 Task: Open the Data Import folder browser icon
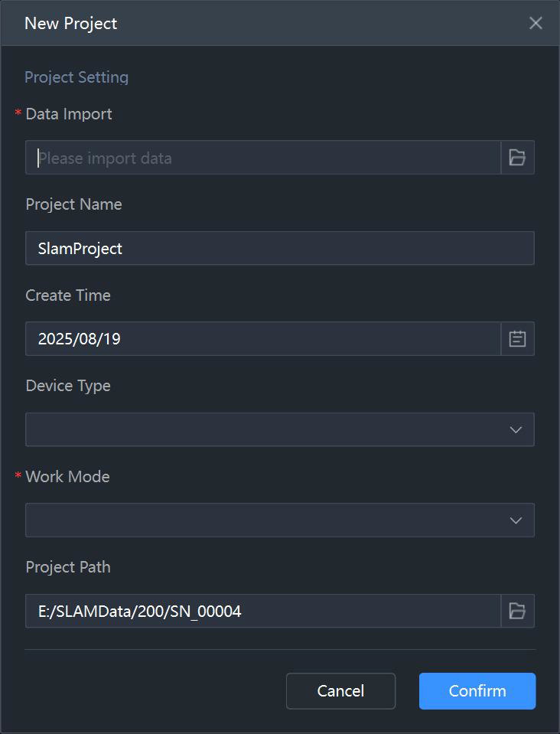[x=517, y=158]
